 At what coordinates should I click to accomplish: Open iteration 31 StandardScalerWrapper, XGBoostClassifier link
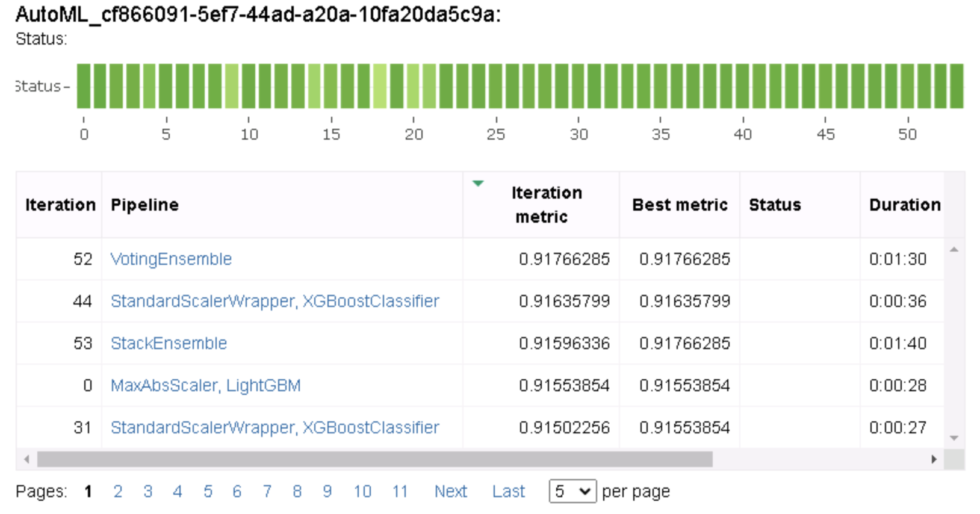(274, 427)
